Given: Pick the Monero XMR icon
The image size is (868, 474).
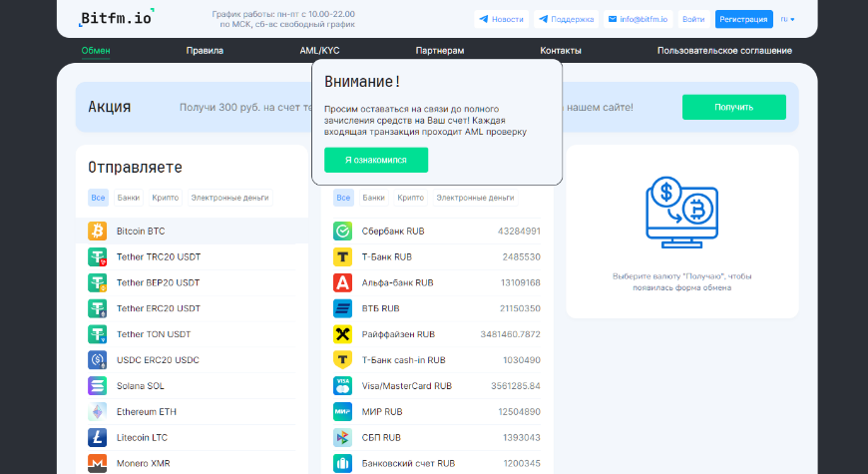Looking at the screenshot, I should pos(98,463).
